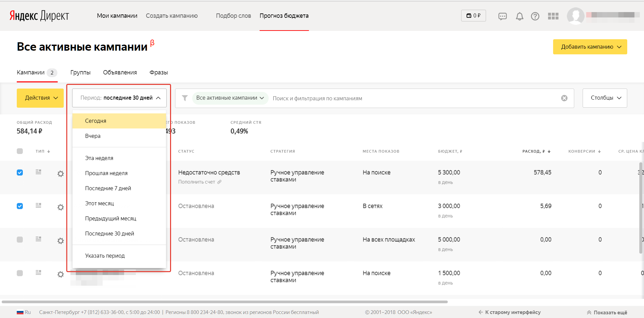The height and width of the screenshot is (318, 644).
Task: Open the Yandex services grid icon
Action: (x=553, y=16)
